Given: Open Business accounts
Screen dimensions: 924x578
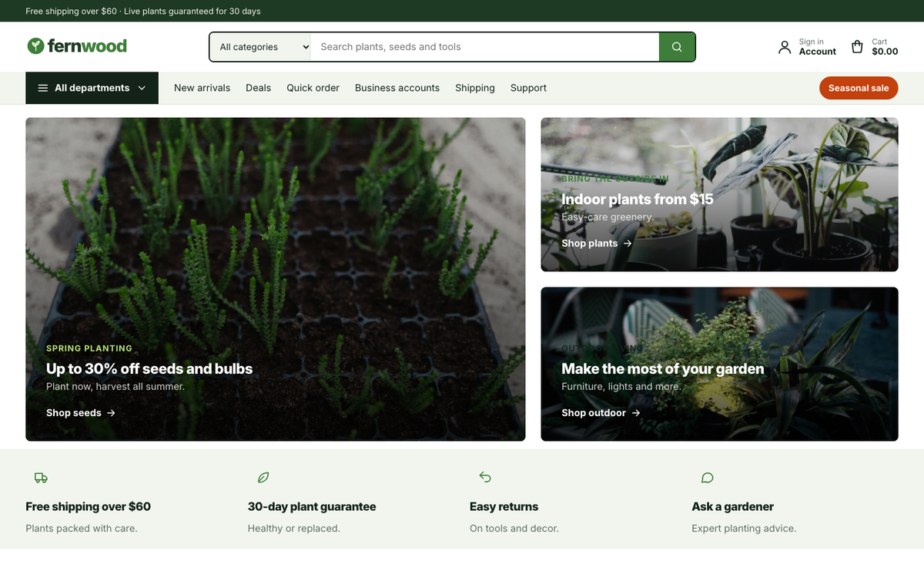Looking at the screenshot, I should tap(397, 88).
